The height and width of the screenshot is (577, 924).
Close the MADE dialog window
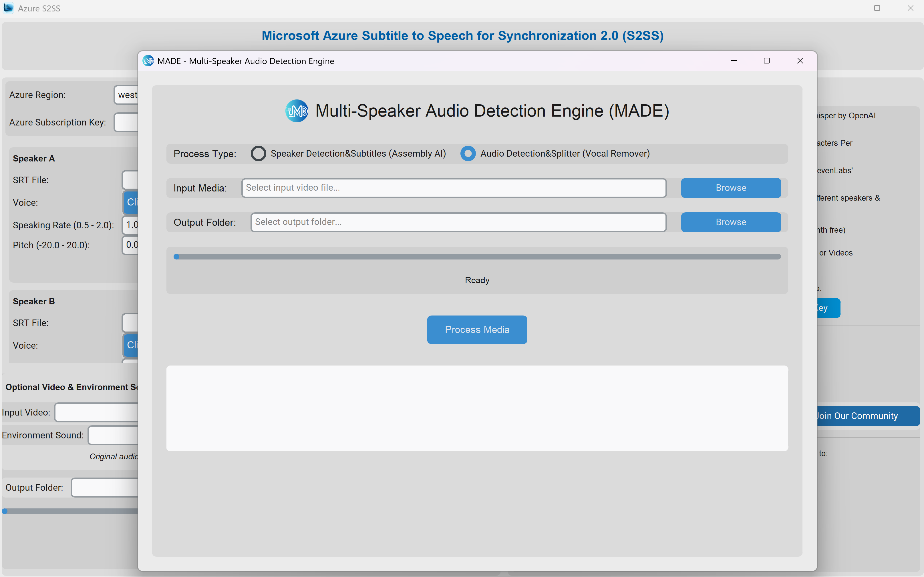[x=800, y=61]
